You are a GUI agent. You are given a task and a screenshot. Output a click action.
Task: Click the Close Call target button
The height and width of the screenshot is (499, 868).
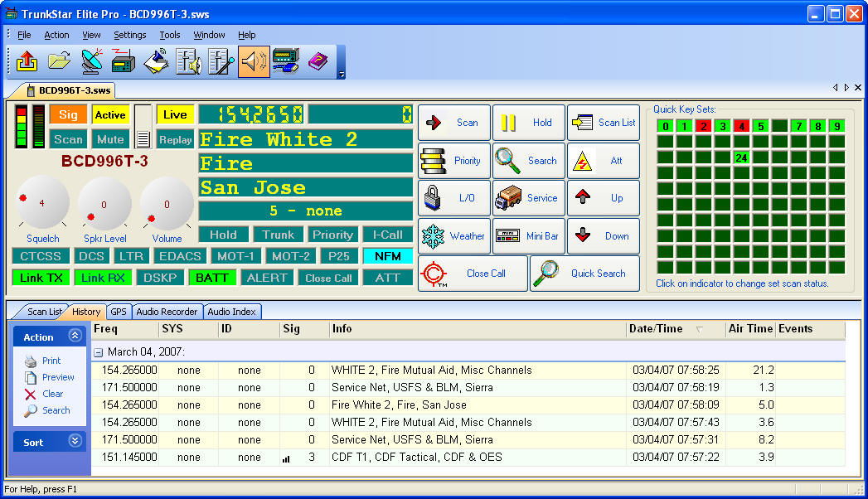[473, 274]
